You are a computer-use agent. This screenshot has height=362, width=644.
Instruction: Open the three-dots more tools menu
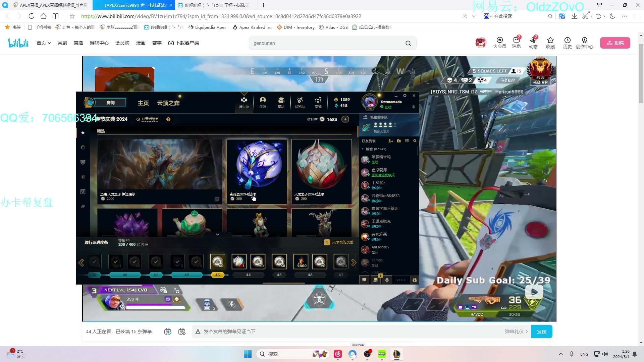[x=624, y=16]
